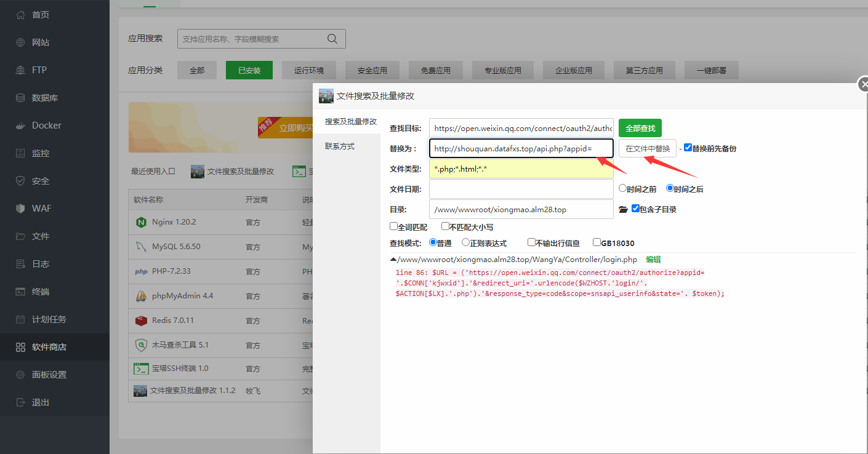868x454 pixels.
Task: Toggle 包含子目录 checkbox
Action: (636, 209)
